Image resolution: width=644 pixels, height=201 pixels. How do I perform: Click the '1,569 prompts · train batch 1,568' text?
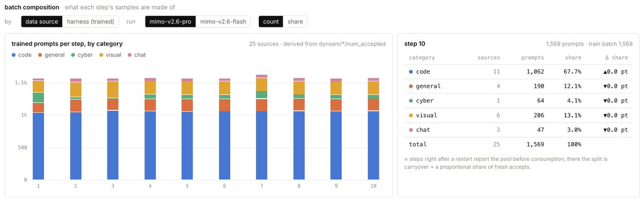coord(590,43)
